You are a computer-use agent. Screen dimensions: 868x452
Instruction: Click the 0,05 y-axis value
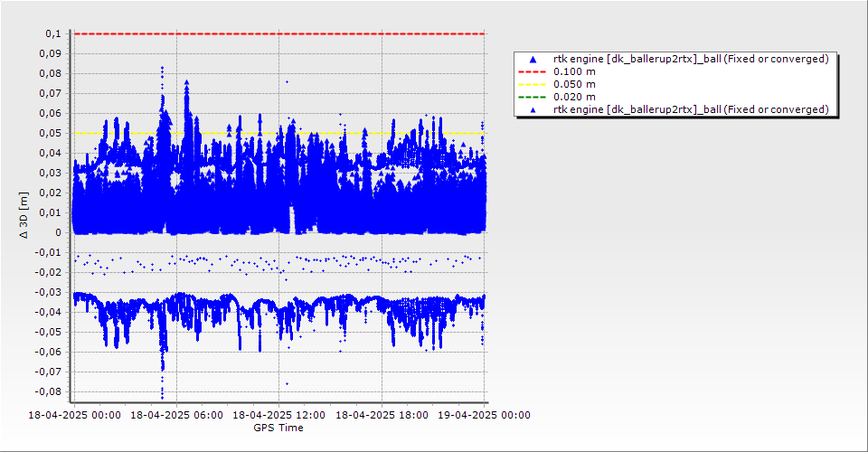tap(51, 133)
